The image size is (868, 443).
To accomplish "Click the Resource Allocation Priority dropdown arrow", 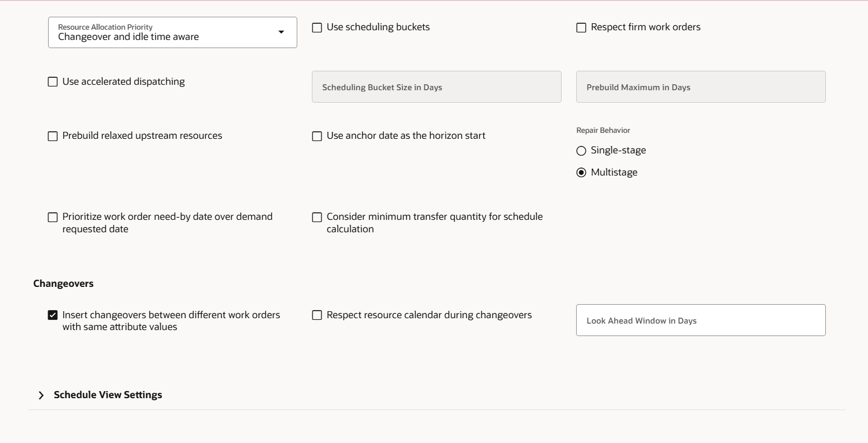I will (x=281, y=32).
